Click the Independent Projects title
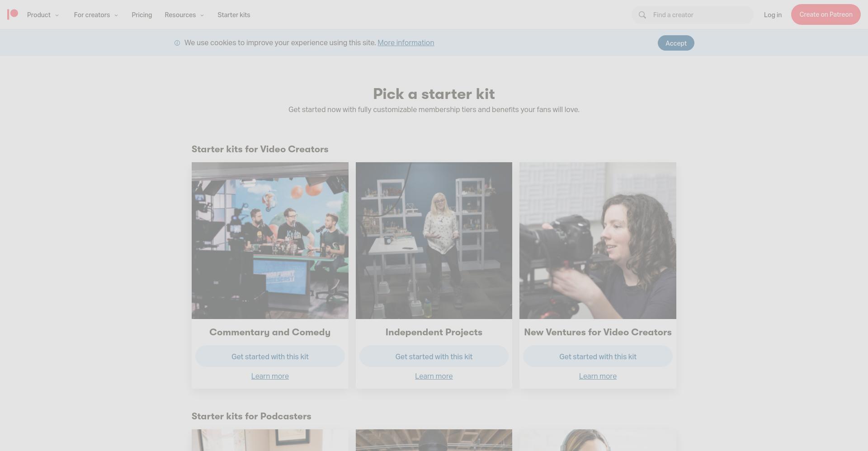Screen dimensions: 868x451 pyautogui.click(x=434, y=332)
